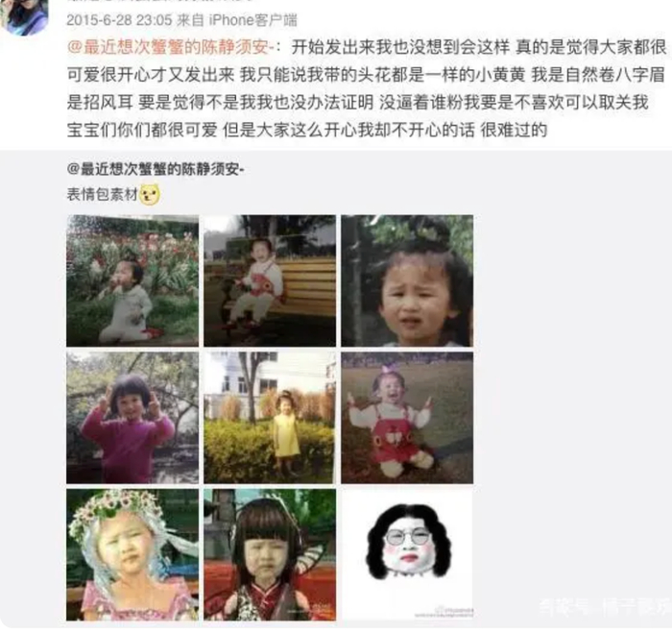The height and width of the screenshot is (633, 672).
Task: Click the watermark text at bottom right
Action: tap(604, 607)
